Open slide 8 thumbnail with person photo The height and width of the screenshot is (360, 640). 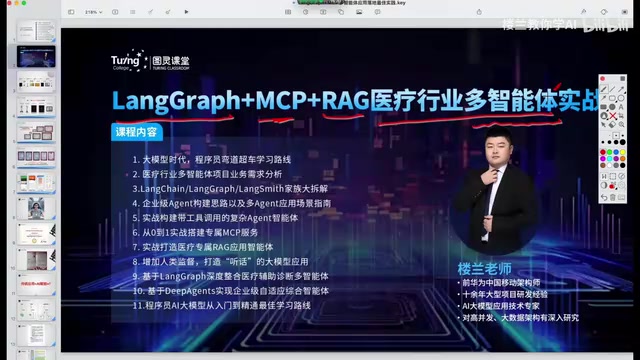[36, 208]
